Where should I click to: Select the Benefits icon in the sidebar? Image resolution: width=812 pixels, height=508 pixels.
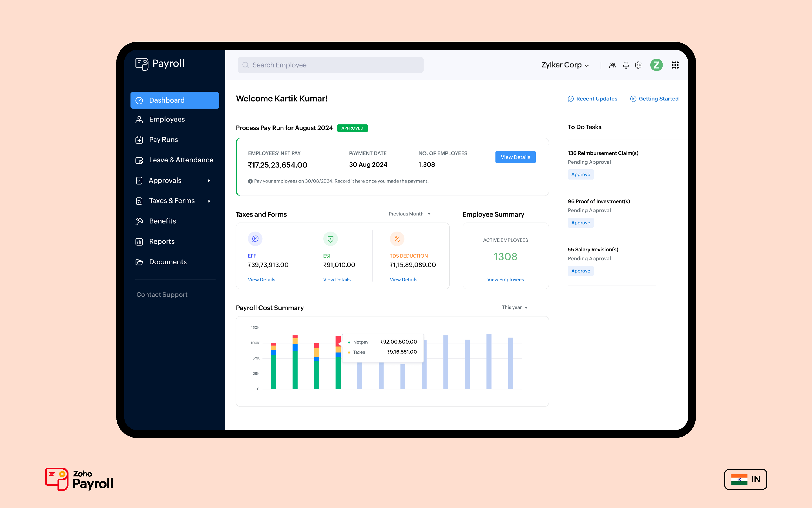140,221
